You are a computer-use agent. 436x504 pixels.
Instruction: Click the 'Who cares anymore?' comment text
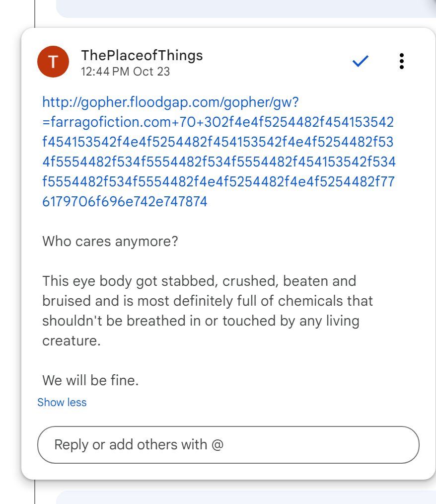click(x=110, y=242)
